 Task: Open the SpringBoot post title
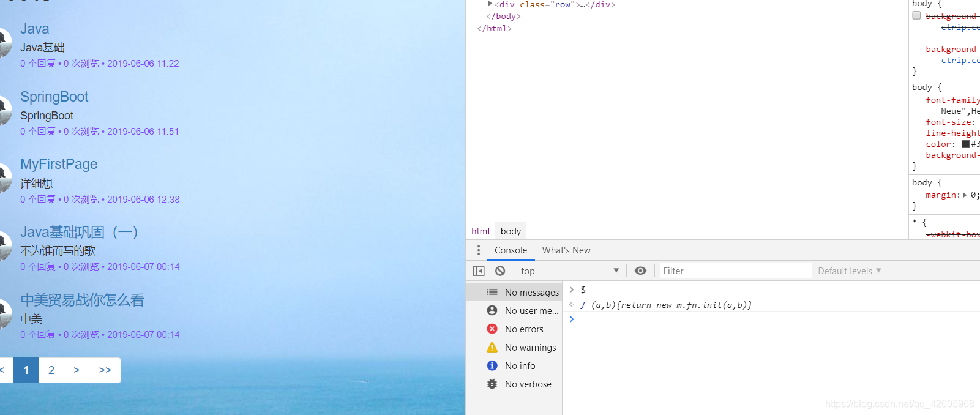click(54, 97)
